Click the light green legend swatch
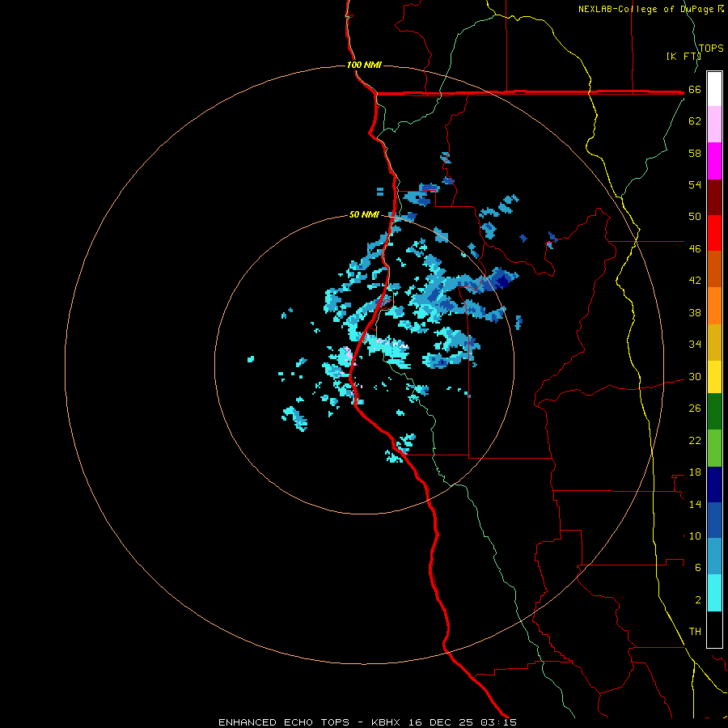The height and width of the screenshot is (728, 728). click(x=714, y=448)
